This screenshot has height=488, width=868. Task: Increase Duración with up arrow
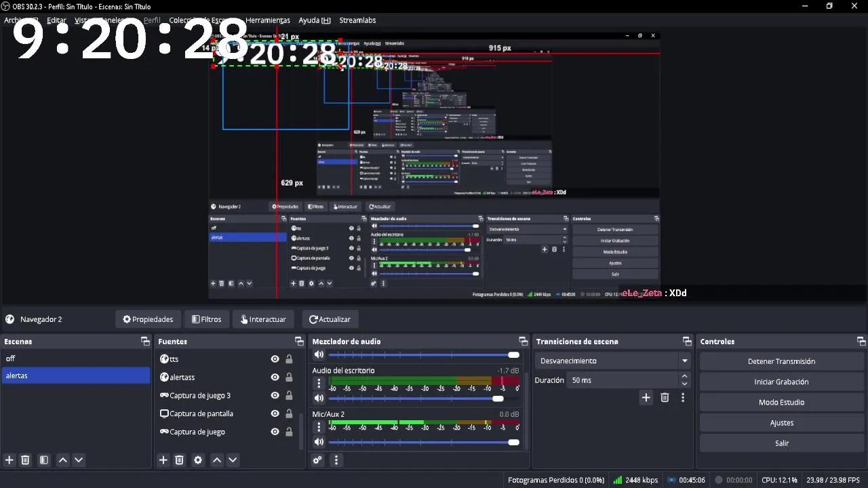(684, 376)
